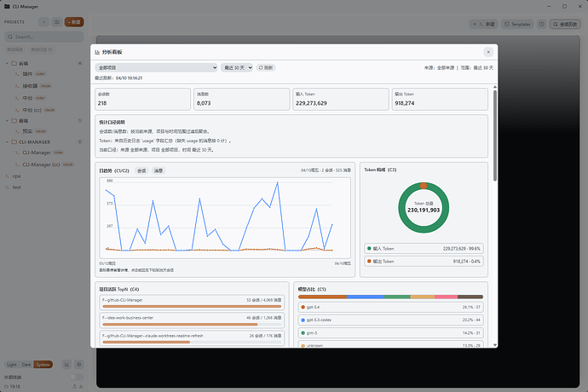Collapse the CLI-MANAGER folder group
Screen dimensions: 588x392
tap(7, 141)
